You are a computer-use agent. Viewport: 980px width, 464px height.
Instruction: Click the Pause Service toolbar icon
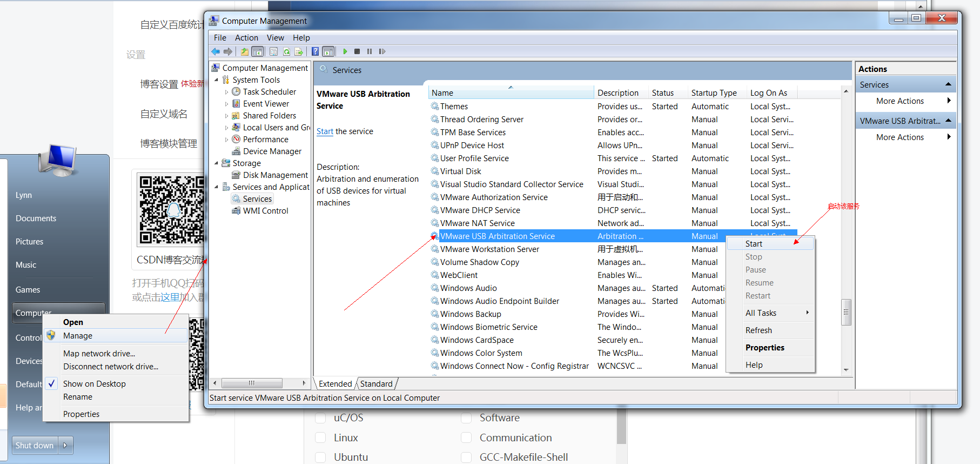(x=370, y=51)
